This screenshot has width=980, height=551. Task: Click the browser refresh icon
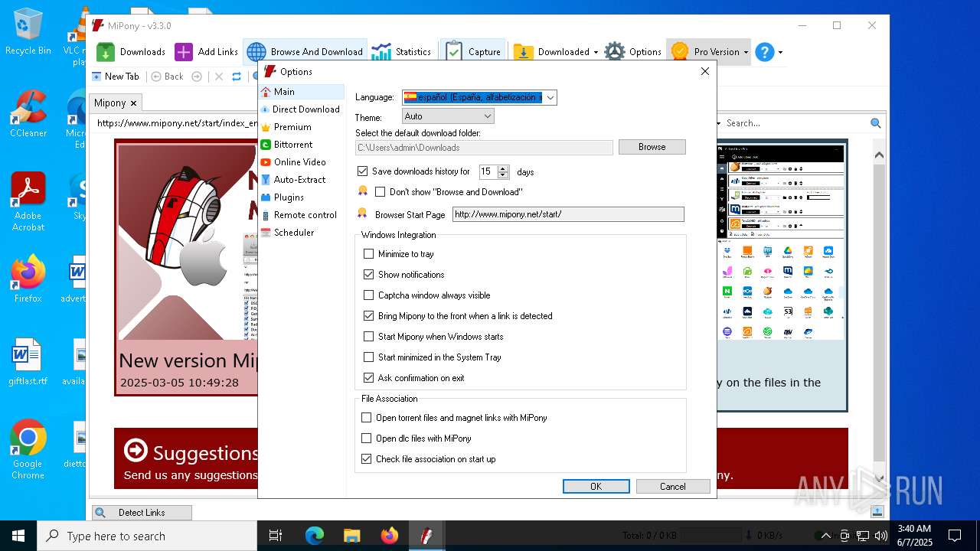[237, 77]
